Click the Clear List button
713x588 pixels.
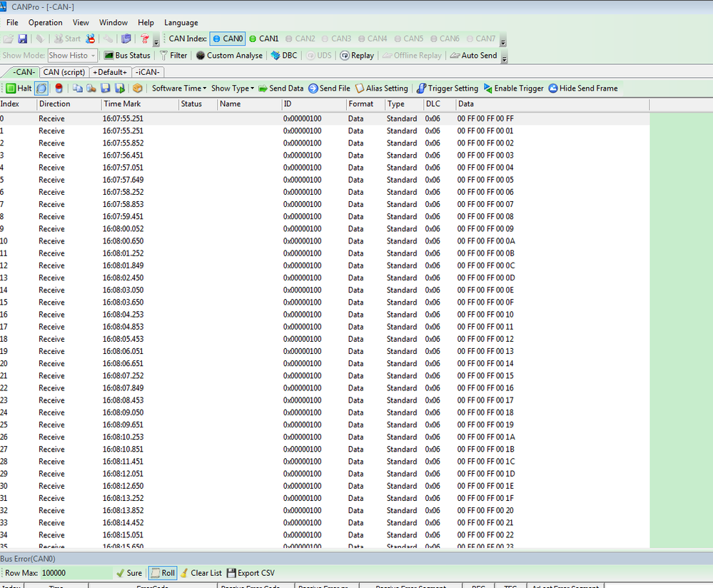pyautogui.click(x=201, y=572)
